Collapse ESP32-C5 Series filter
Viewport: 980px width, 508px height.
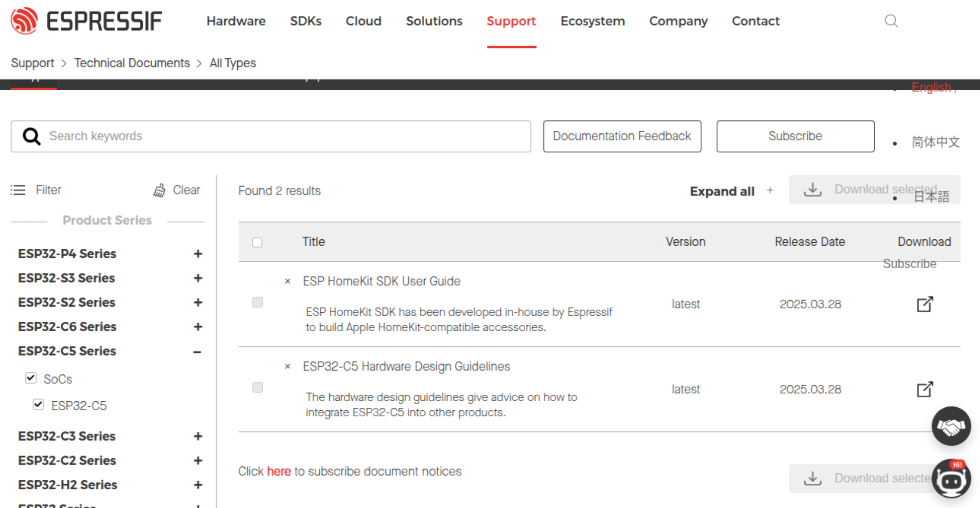click(x=197, y=352)
